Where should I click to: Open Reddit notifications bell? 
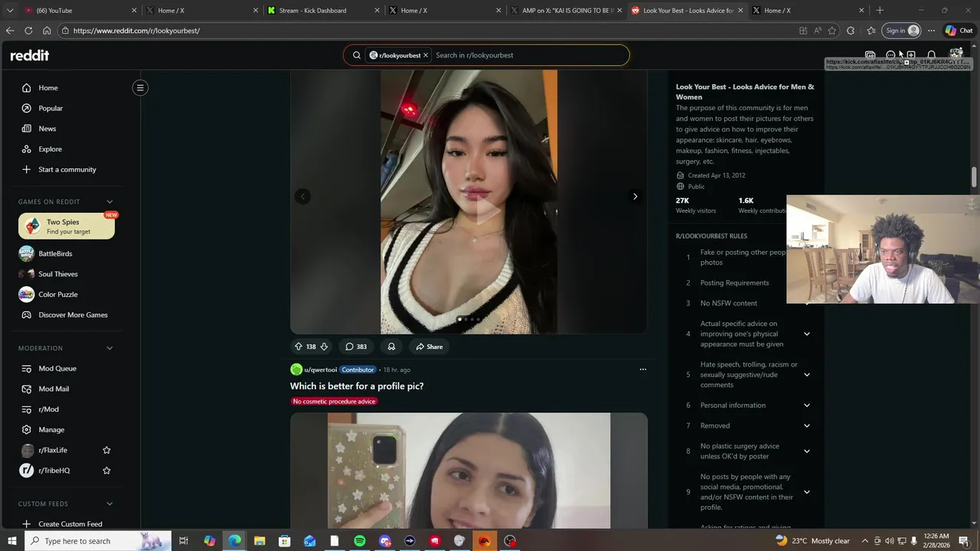click(x=932, y=55)
